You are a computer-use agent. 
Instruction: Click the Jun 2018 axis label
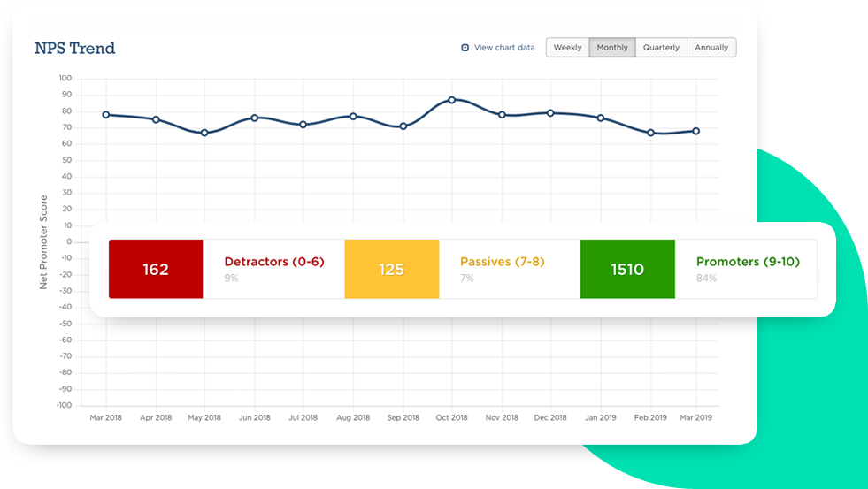coord(255,417)
